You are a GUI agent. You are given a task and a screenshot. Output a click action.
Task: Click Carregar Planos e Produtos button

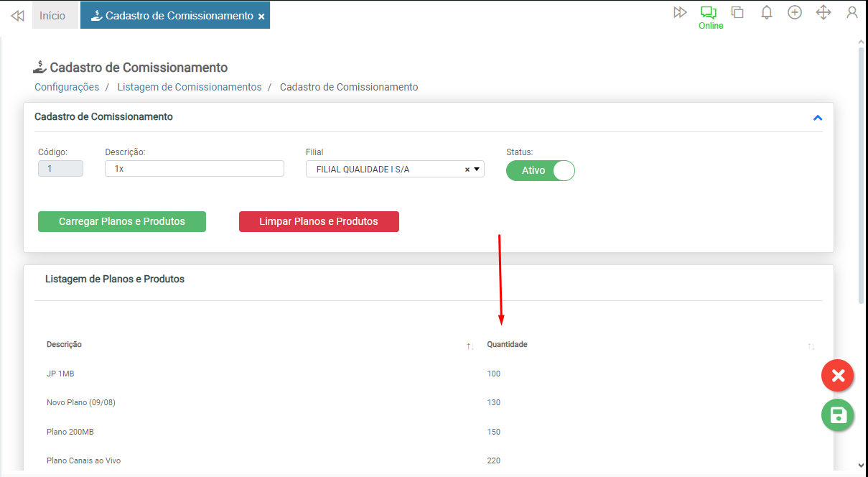(122, 221)
